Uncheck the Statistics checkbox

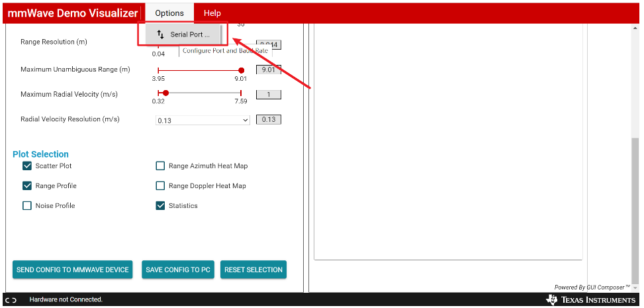160,205
